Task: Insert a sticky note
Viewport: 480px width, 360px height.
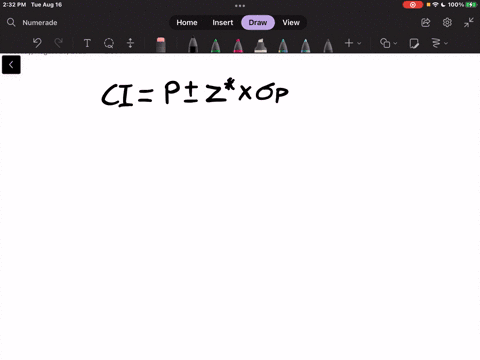Action: 414,43
